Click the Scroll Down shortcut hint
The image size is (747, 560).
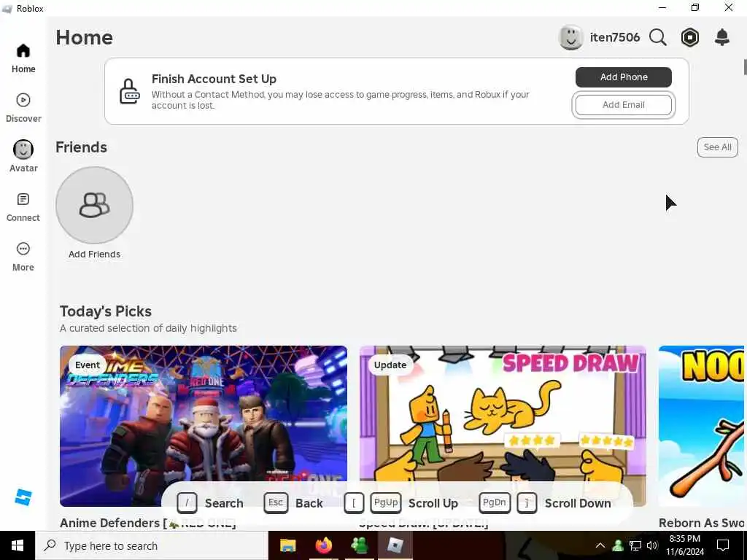[x=545, y=503]
